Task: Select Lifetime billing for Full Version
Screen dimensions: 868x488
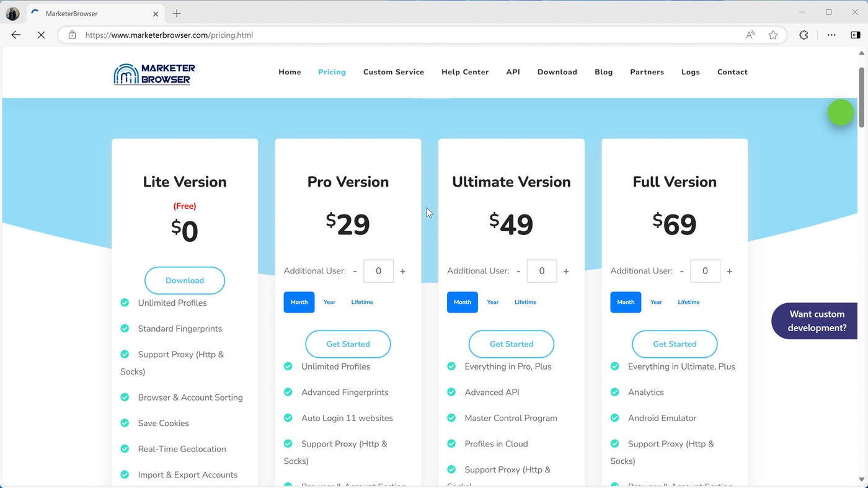Action: coord(689,302)
